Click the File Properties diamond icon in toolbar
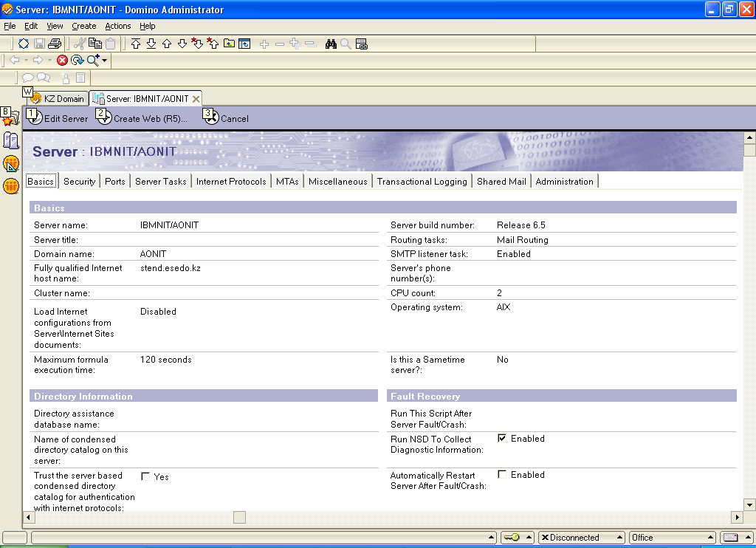 click(24, 44)
